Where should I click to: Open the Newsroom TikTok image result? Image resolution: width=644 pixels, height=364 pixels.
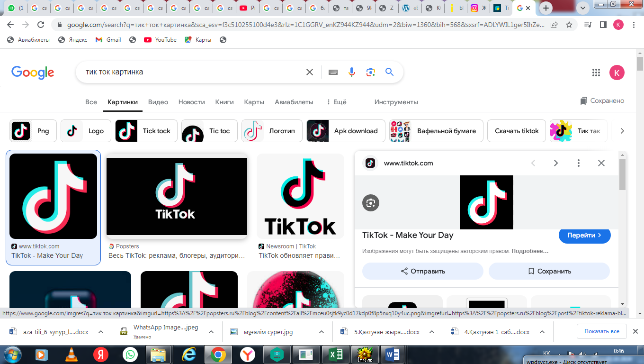(300, 196)
